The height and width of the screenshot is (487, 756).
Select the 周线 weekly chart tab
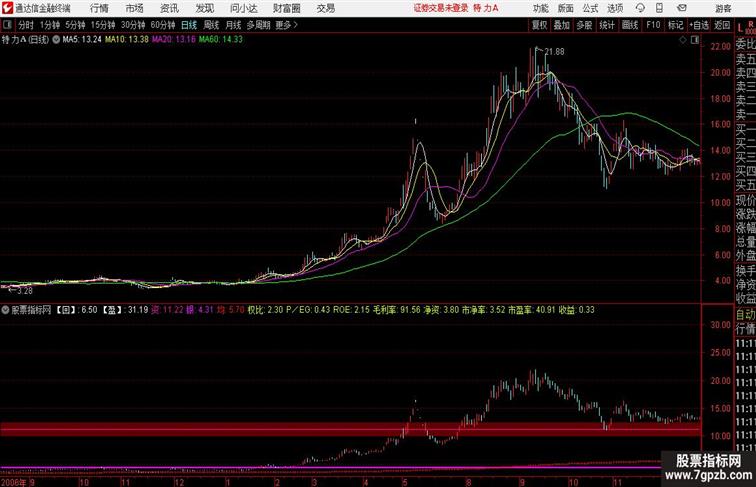pos(211,25)
